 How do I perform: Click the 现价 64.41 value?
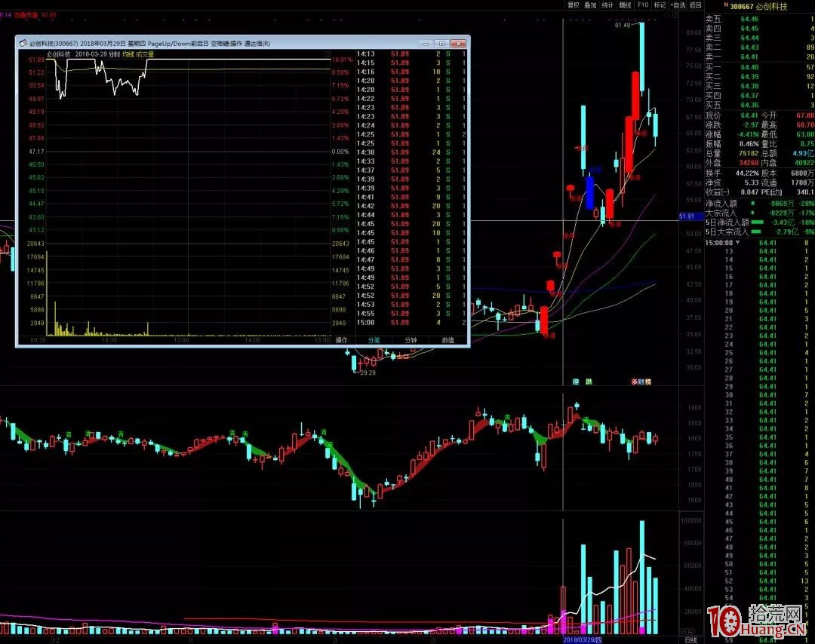click(749, 115)
